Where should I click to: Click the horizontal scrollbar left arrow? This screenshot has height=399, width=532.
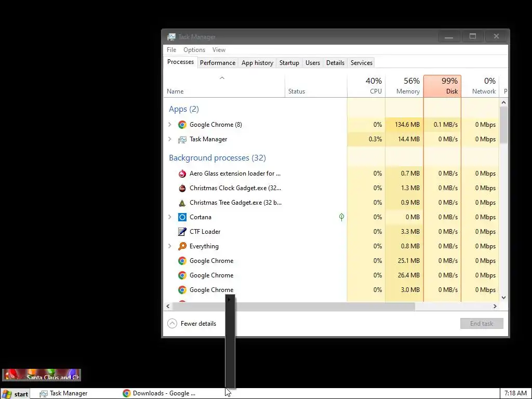(168, 307)
